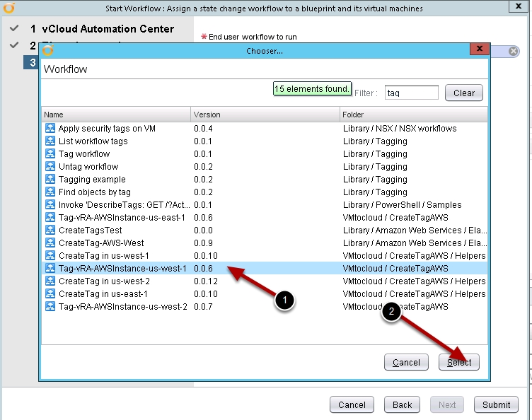Close the Start Workflow window

[x=519, y=6]
